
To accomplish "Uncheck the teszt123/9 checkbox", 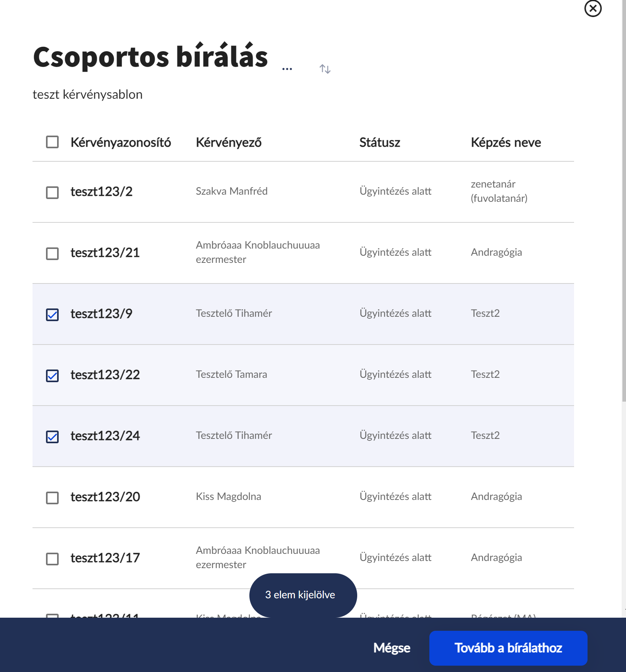I will click(x=52, y=315).
